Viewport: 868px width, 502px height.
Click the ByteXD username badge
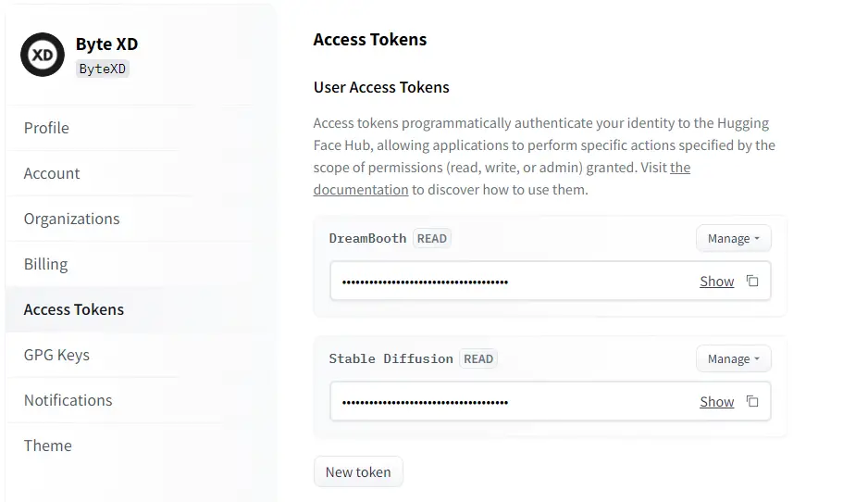point(103,69)
